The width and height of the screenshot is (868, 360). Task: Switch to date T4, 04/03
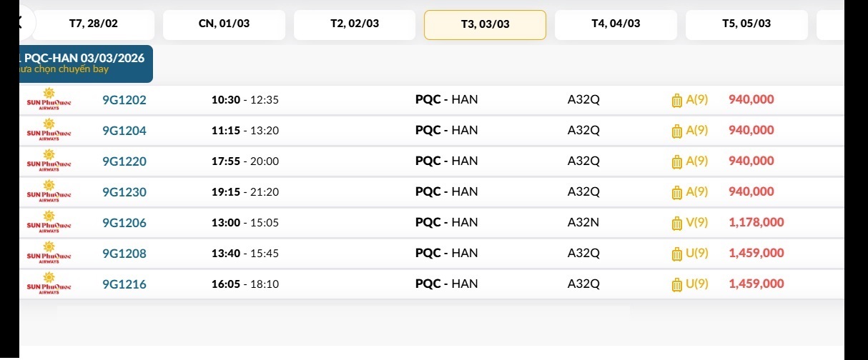click(616, 24)
